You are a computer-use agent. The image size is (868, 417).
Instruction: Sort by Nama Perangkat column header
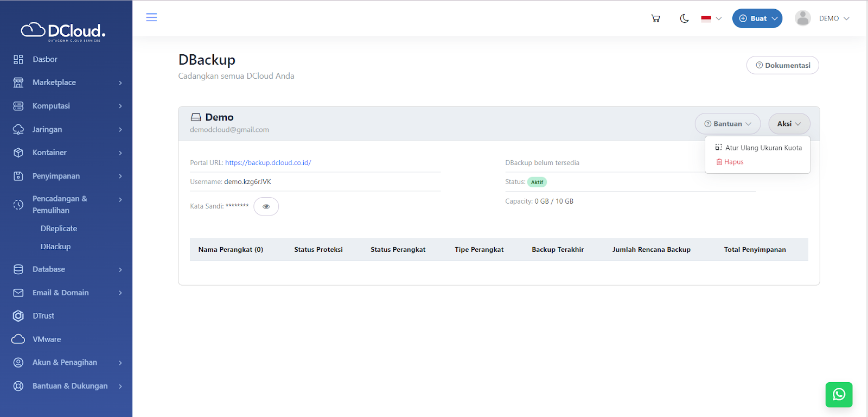(231, 250)
